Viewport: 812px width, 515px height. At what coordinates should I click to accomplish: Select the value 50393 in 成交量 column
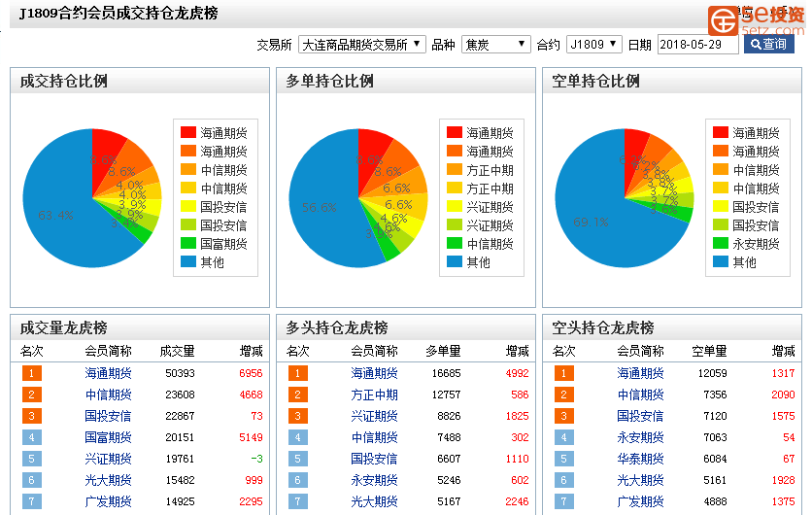coord(181,373)
